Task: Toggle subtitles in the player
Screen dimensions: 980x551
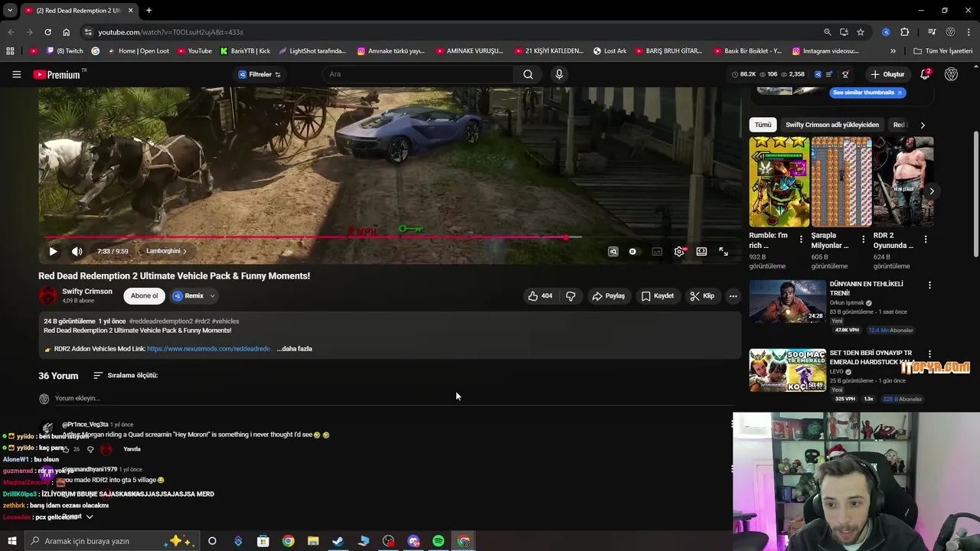Action: point(657,251)
